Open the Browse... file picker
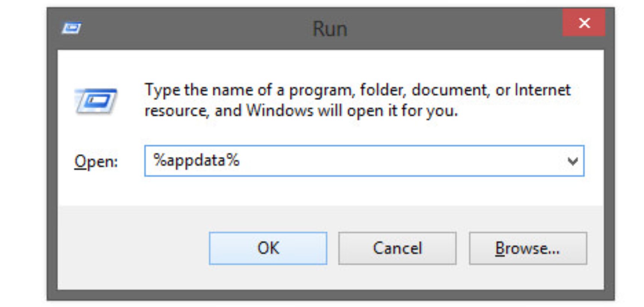644x307 pixels. click(x=528, y=248)
